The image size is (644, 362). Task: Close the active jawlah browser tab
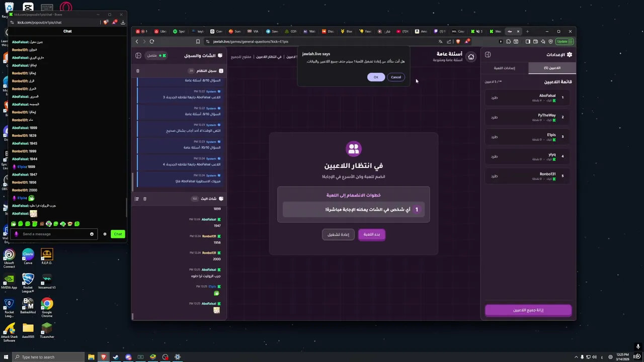pyautogui.click(x=518, y=31)
